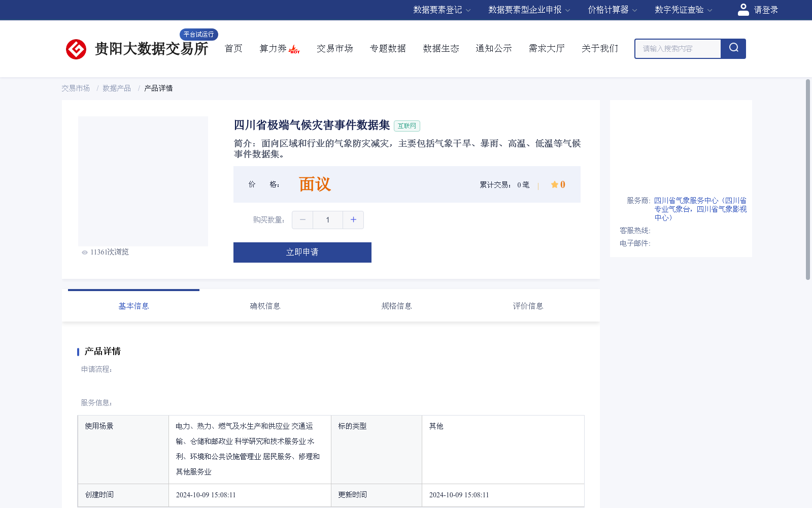Viewport: 812px width, 508px height.
Task: Click the 创建时间 table cell
Action: coord(123,495)
